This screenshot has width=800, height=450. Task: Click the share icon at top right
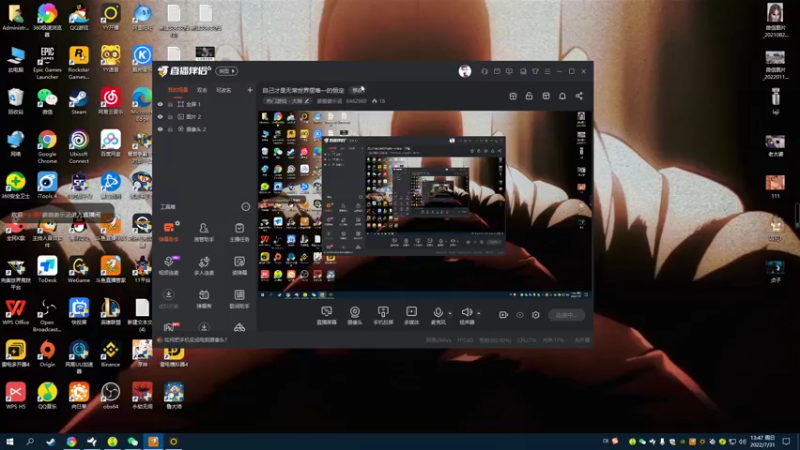(579, 96)
